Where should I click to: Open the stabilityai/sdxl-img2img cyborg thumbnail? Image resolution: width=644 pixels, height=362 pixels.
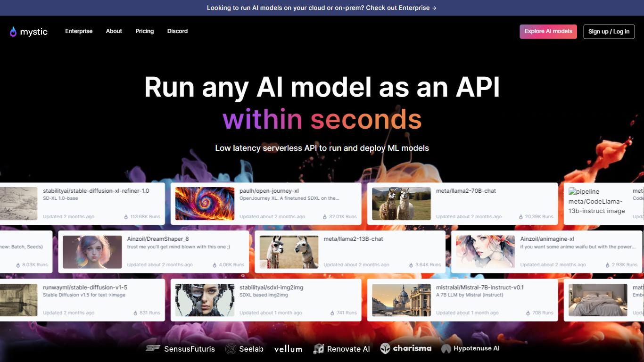(205, 300)
